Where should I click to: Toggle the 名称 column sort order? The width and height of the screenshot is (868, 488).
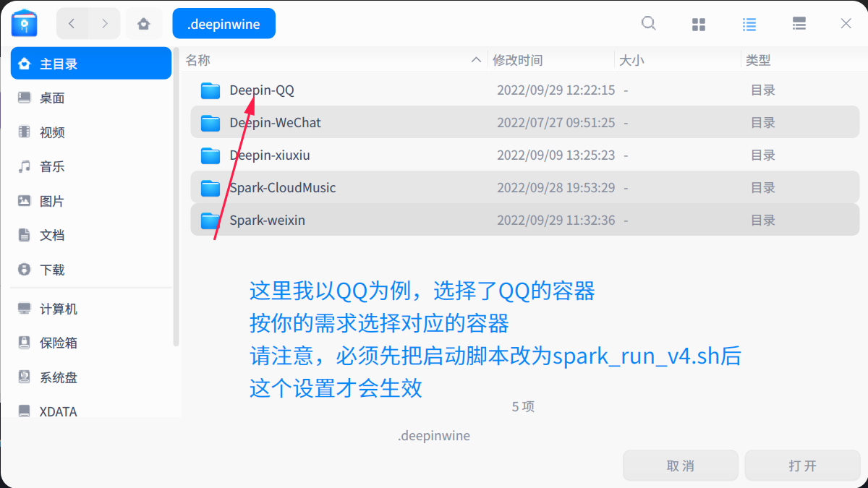pyautogui.click(x=197, y=60)
